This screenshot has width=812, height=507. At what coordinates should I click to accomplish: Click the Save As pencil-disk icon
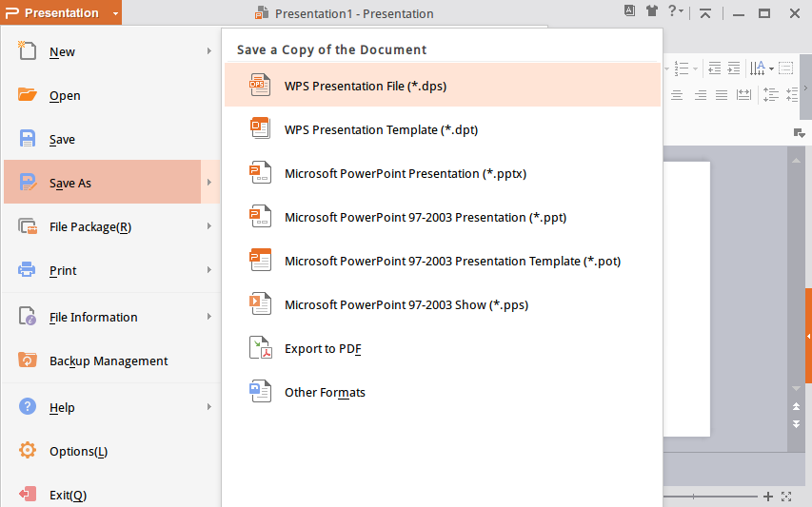(28, 182)
